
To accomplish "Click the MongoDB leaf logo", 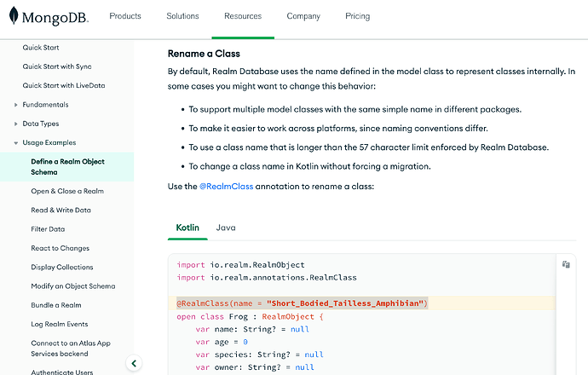I will (x=13, y=17).
